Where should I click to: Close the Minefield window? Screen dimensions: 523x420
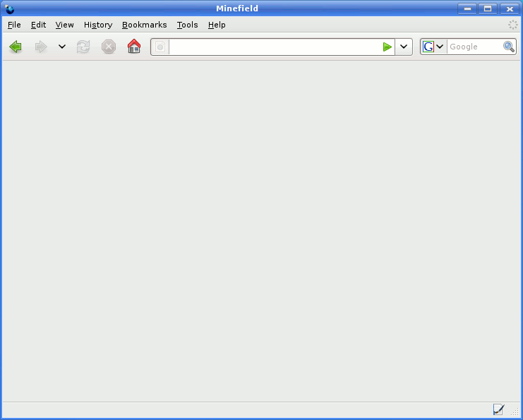(510, 8)
